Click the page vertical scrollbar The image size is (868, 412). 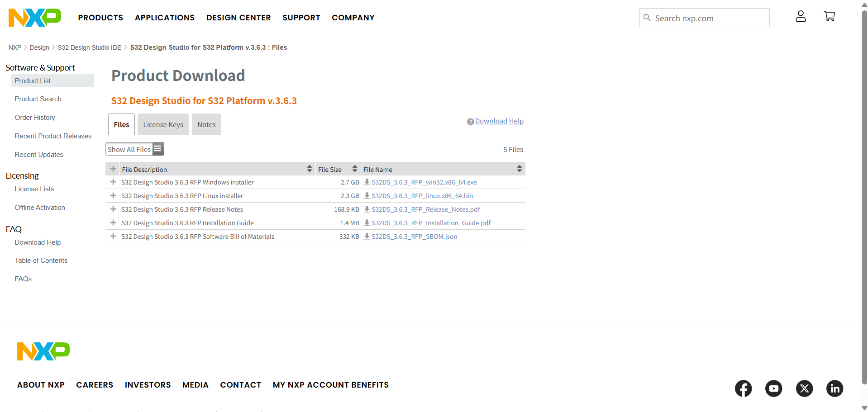pos(864,197)
